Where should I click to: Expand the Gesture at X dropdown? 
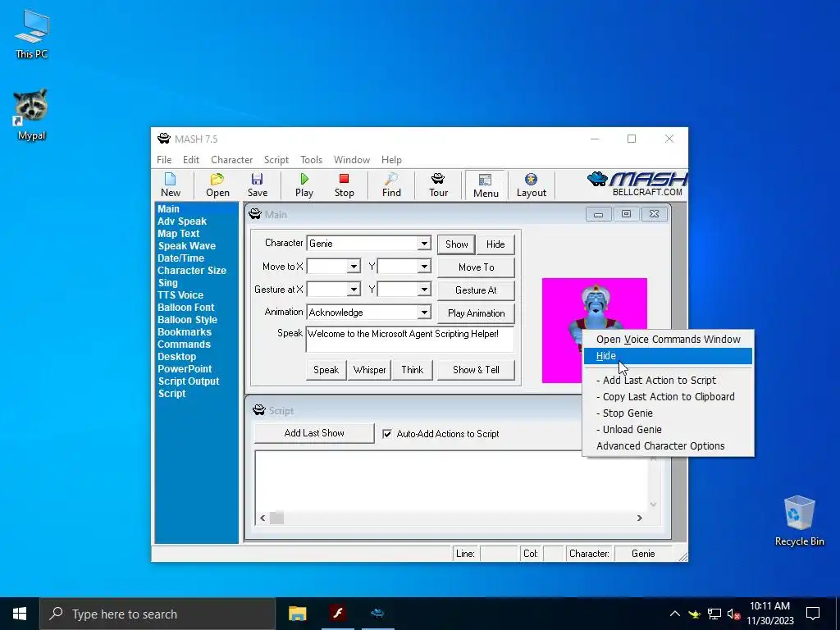pyautogui.click(x=354, y=290)
